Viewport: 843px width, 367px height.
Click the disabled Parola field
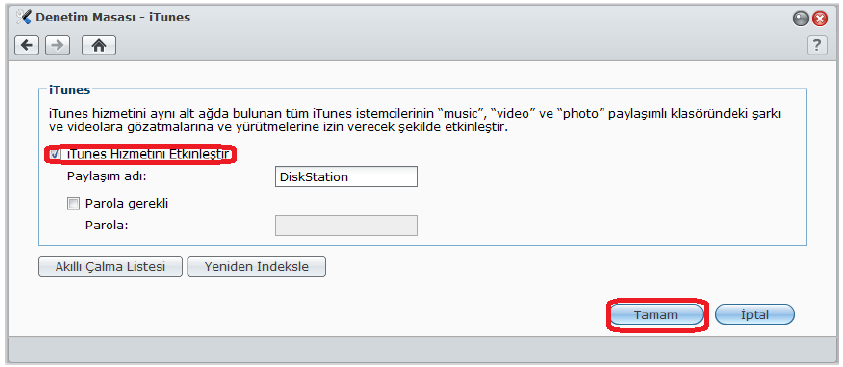click(346, 226)
